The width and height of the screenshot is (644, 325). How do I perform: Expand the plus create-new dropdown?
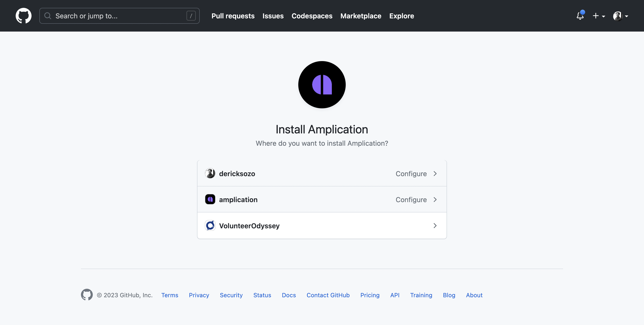[x=599, y=16]
